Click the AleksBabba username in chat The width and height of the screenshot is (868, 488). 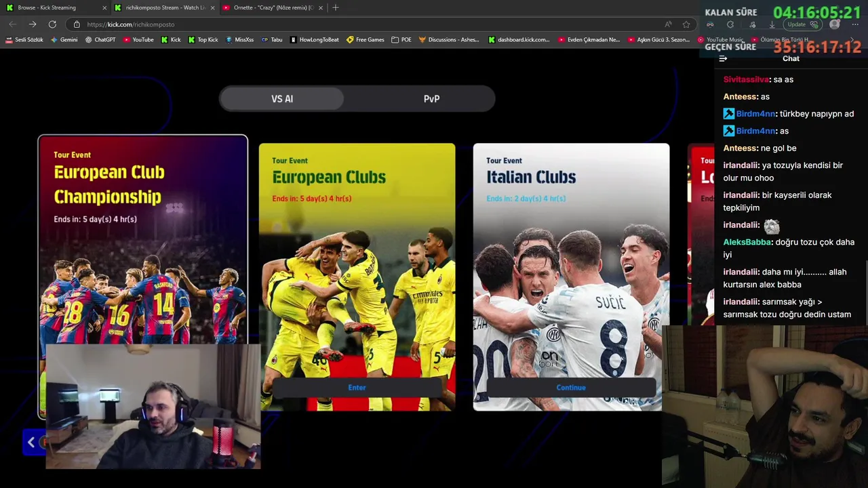click(747, 242)
